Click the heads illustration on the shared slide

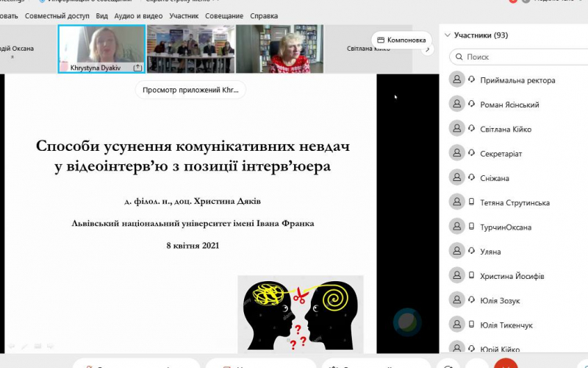click(x=301, y=314)
